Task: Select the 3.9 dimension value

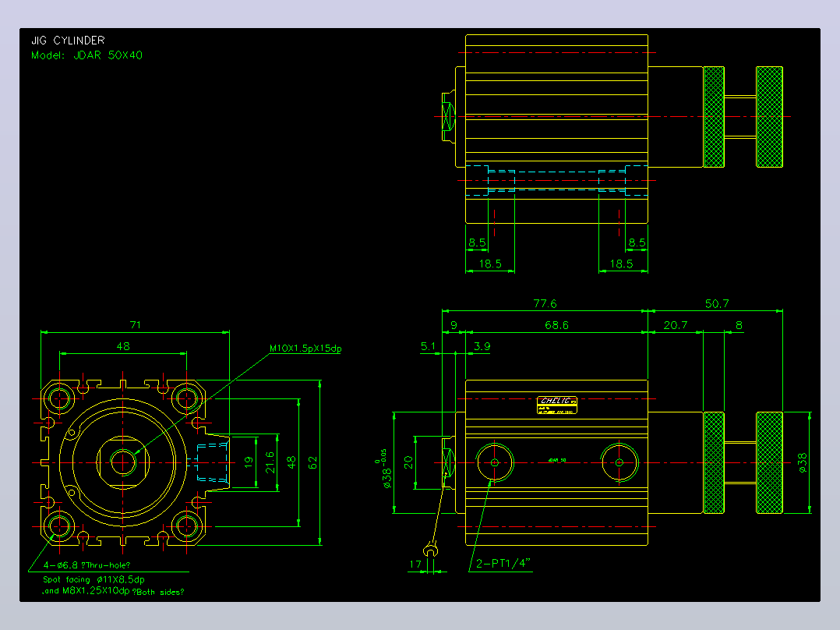Action: [482, 346]
